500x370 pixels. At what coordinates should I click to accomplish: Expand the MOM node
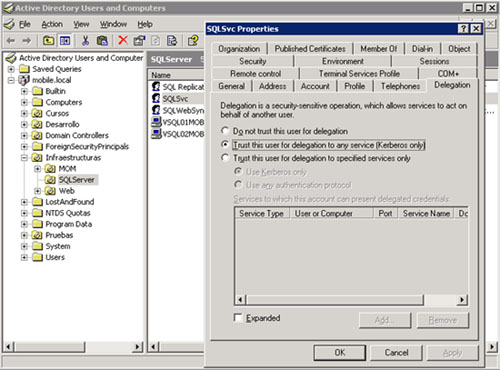[x=37, y=169]
